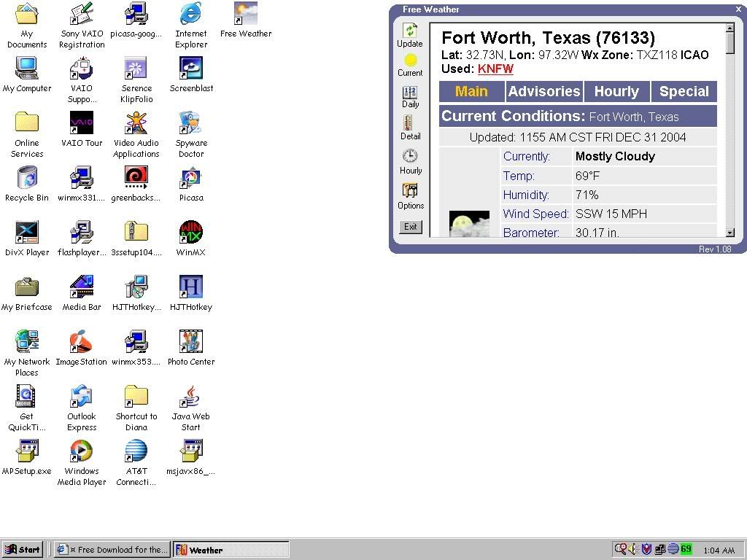This screenshot has height=560, width=747.
Task: Open the Hourly tab beside Advisories
Action: coord(616,91)
